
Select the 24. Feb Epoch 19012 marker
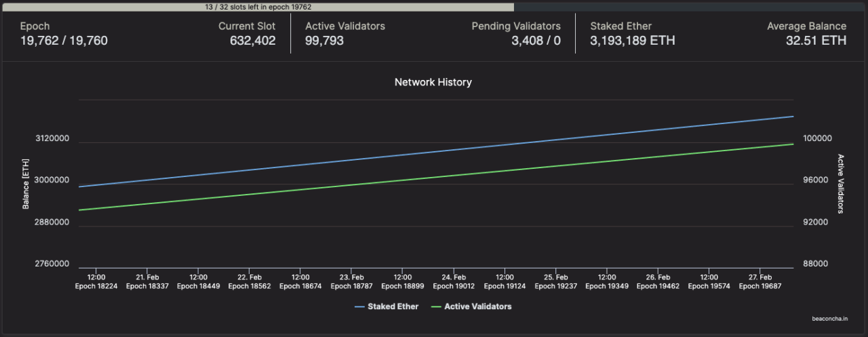(x=454, y=282)
